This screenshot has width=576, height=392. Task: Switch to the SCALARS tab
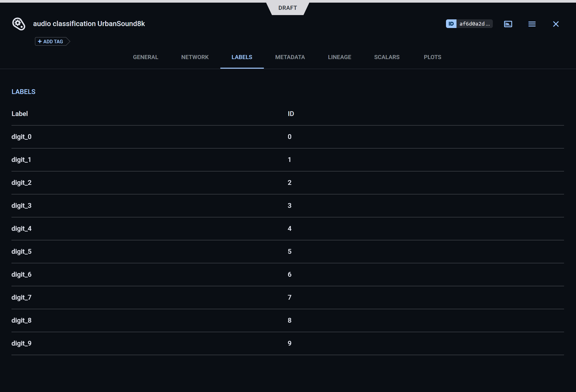point(387,57)
